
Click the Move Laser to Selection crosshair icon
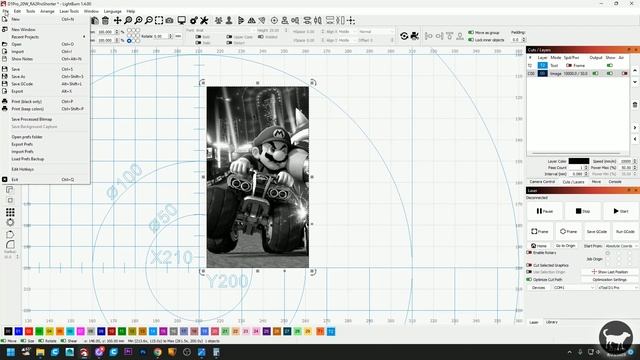click(x=351, y=20)
